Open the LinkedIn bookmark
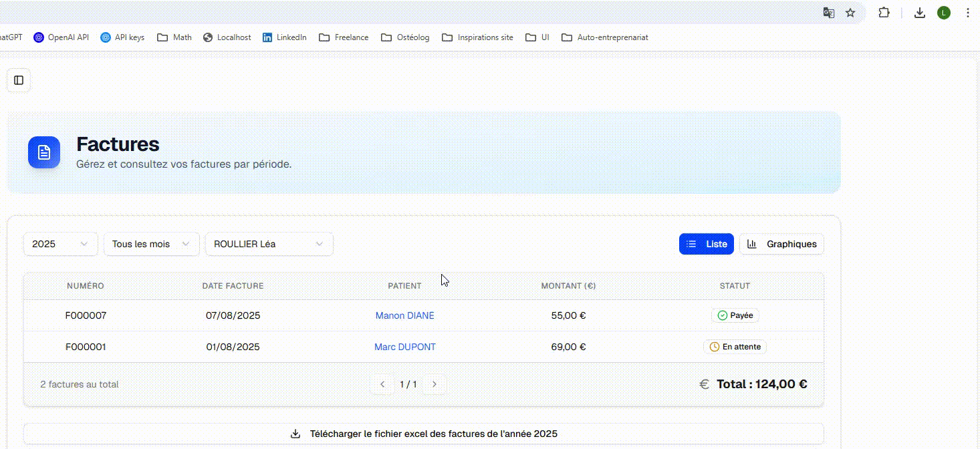Viewport: 980px width, 449px height. [x=285, y=37]
